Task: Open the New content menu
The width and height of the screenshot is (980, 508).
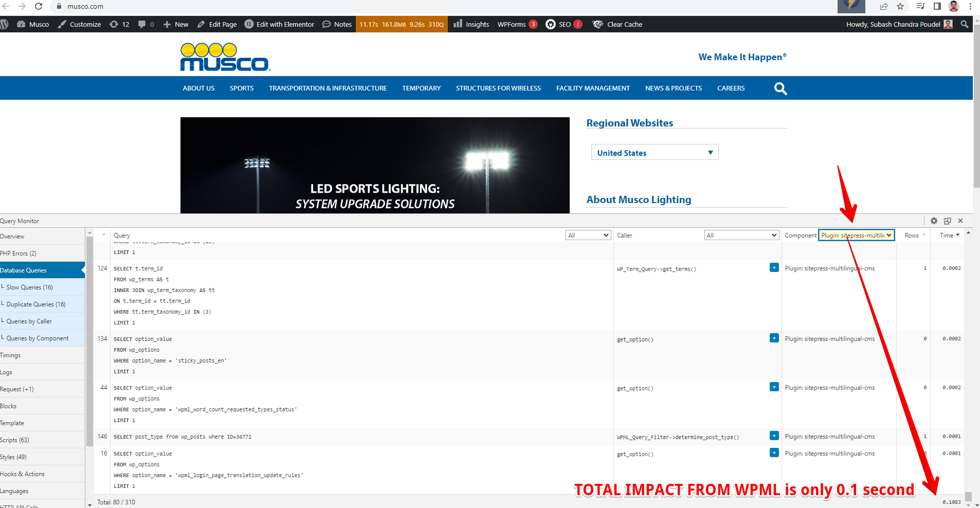Action: [176, 24]
